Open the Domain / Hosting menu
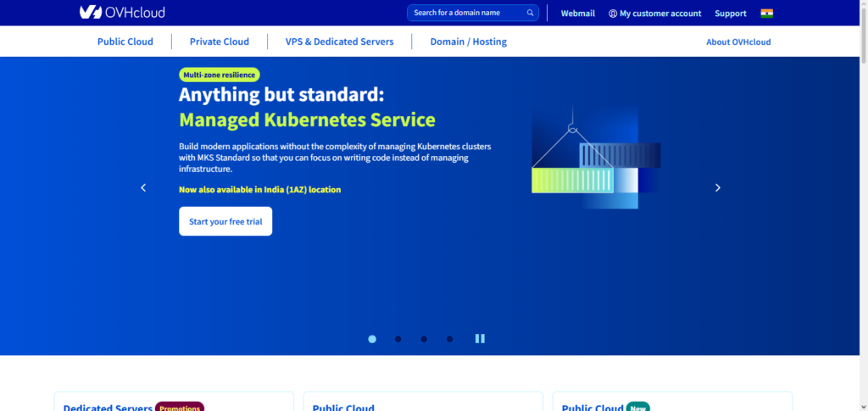 (x=468, y=42)
